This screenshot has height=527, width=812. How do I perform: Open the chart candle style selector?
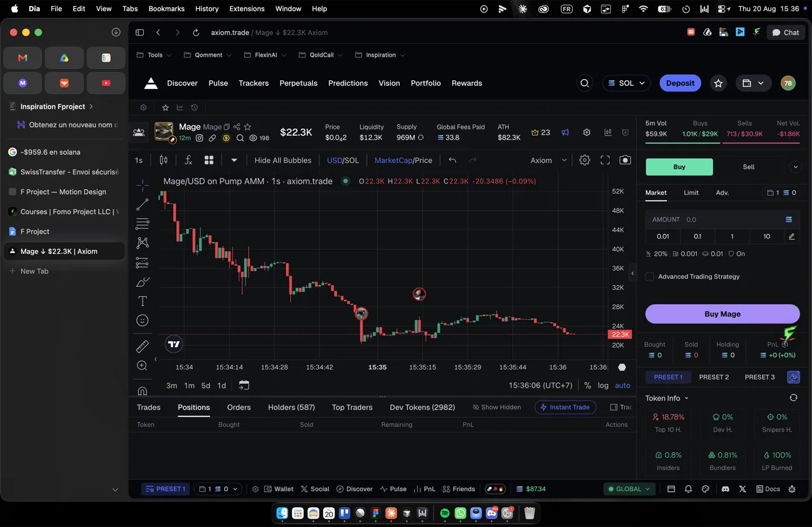tap(163, 160)
